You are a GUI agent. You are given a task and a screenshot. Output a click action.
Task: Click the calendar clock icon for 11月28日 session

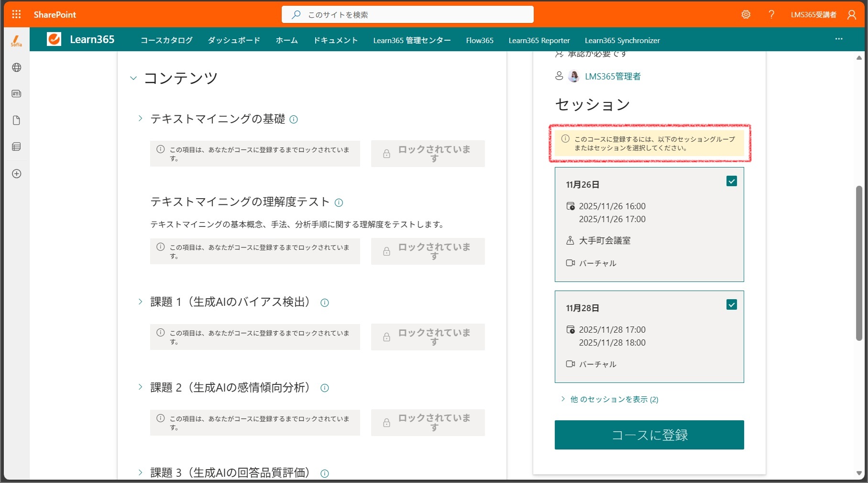[571, 329]
